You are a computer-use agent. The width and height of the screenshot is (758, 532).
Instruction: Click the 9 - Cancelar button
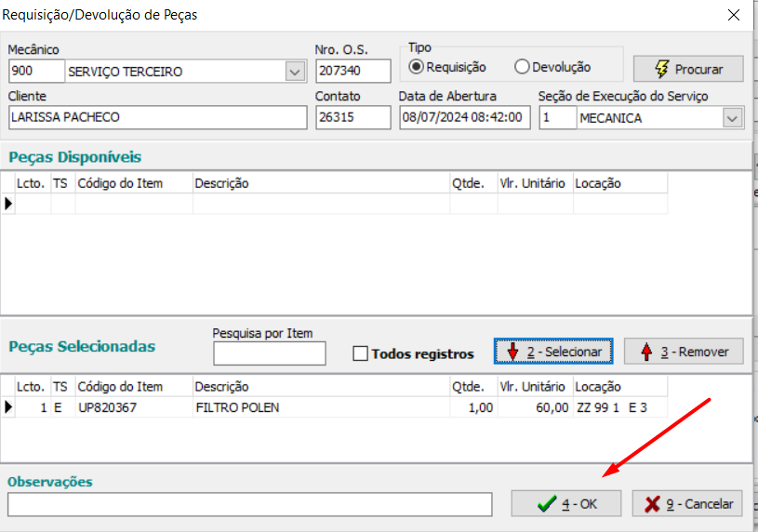[x=687, y=504]
